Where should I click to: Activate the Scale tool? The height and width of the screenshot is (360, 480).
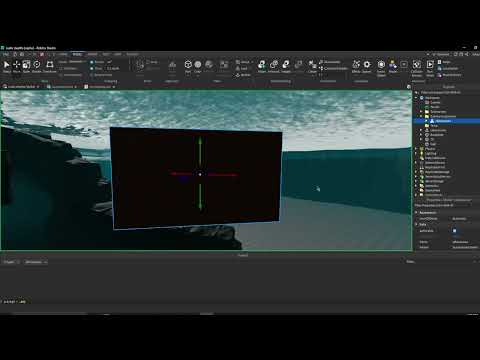tap(26, 66)
